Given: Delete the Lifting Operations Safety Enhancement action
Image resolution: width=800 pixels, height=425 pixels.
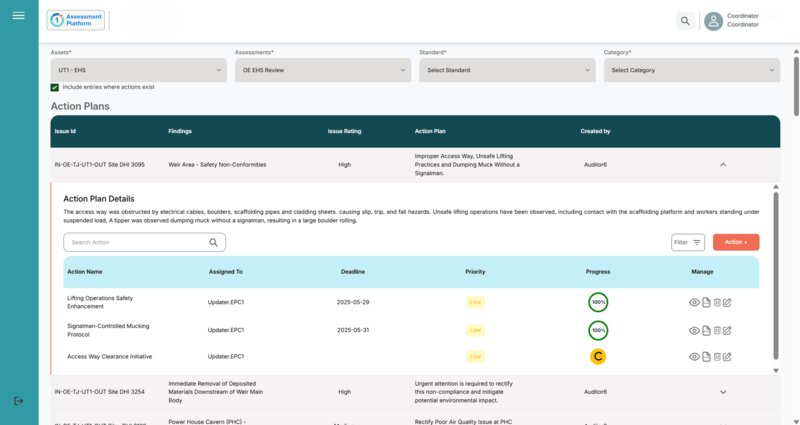Looking at the screenshot, I should [x=716, y=302].
